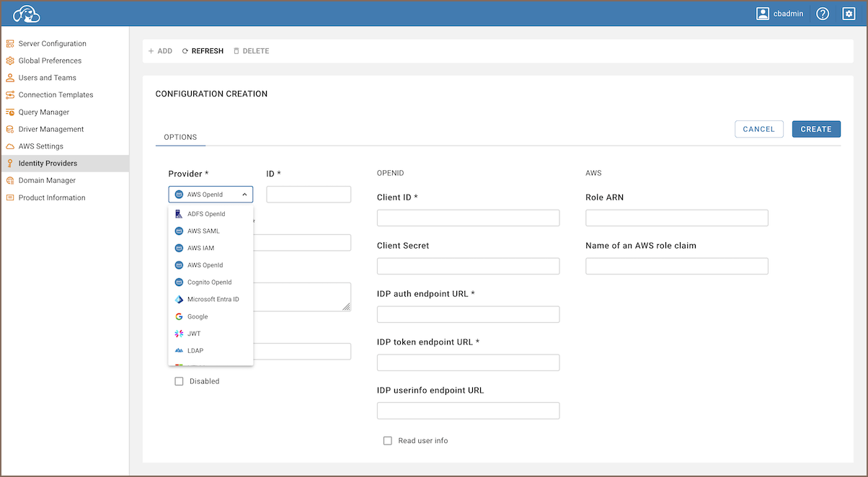Switch to the OPTIONS tab

point(180,137)
